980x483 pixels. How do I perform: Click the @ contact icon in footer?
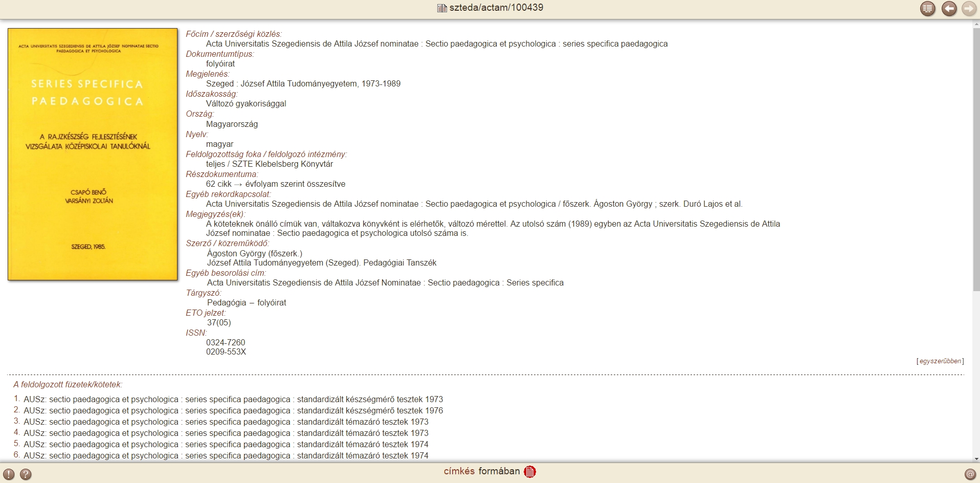pyautogui.click(x=970, y=474)
